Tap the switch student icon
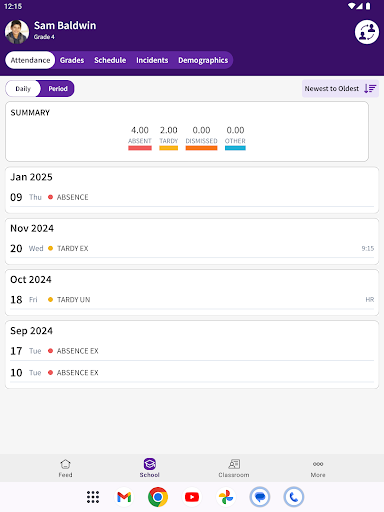384x512 pixels. point(367,32)
